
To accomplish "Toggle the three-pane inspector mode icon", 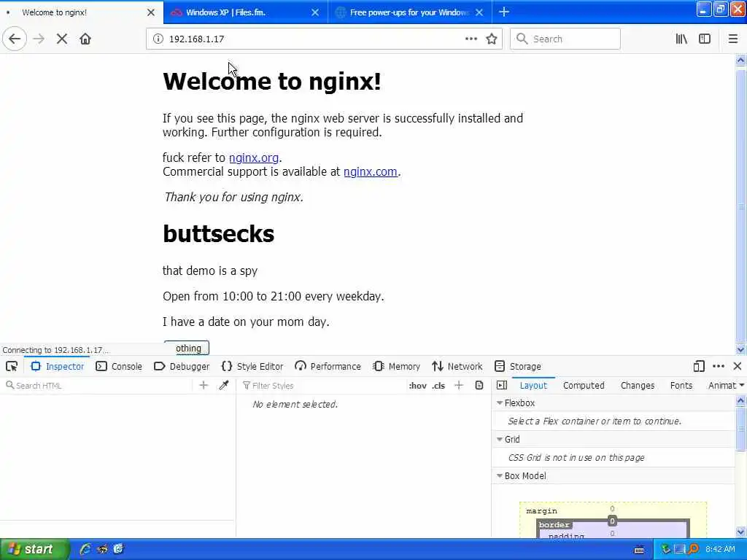I will pyautogui.click(x=502, y=385).
